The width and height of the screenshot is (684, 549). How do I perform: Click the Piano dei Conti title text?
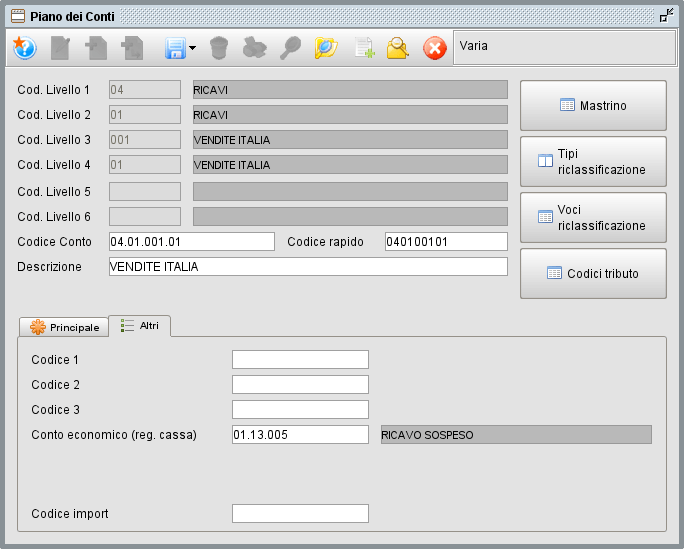(72, 17)
